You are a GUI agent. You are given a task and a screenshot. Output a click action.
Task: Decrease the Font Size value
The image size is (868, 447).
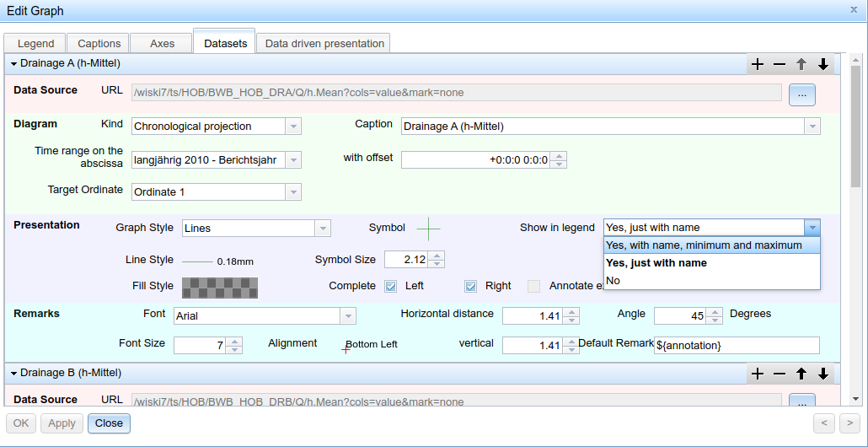(x=235, y=349)
